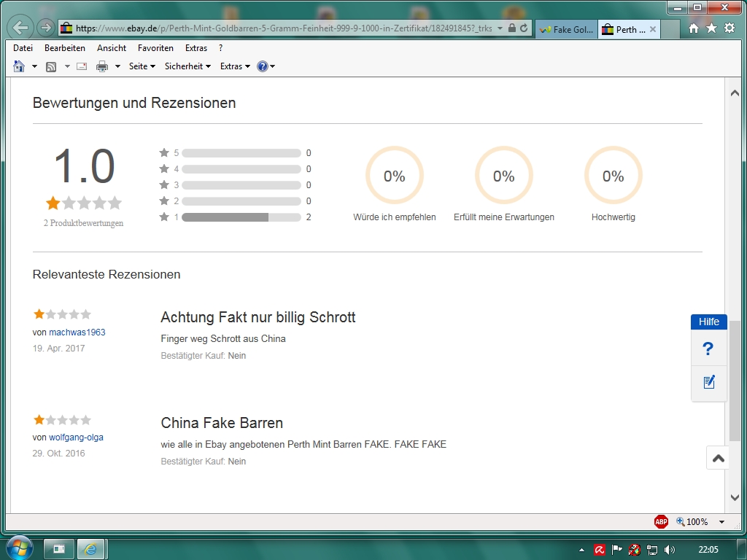The image size is (747, 560).
Task: Click the Internet Explorer taskbar icon
Action: point(90,550)
